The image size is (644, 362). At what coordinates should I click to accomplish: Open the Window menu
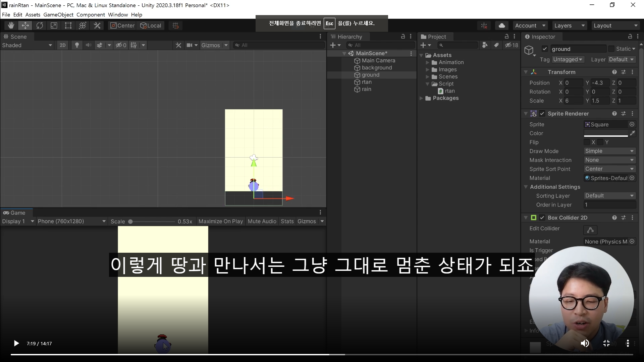118,15
